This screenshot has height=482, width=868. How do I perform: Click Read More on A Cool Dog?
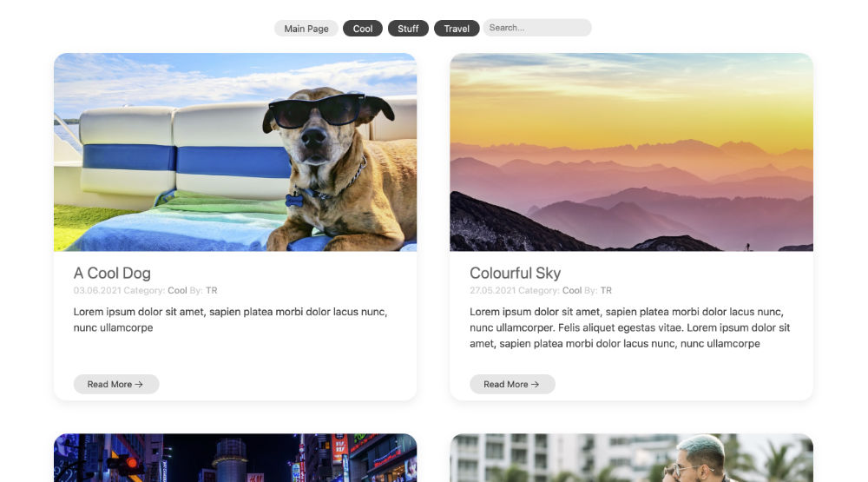[x=116, y=384]
